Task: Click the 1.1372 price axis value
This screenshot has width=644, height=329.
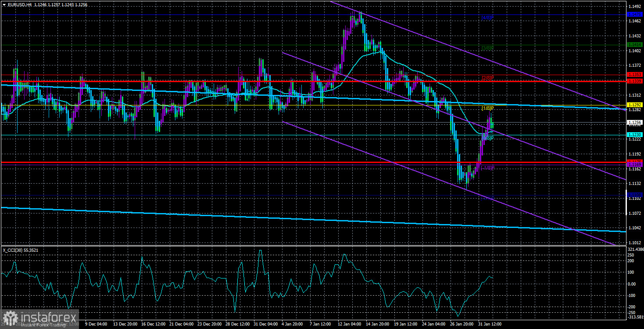Action: (x=635, y=66)
